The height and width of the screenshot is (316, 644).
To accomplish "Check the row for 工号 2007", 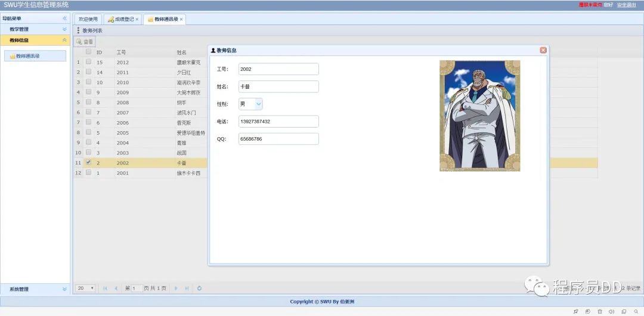I will click(88, 111).
